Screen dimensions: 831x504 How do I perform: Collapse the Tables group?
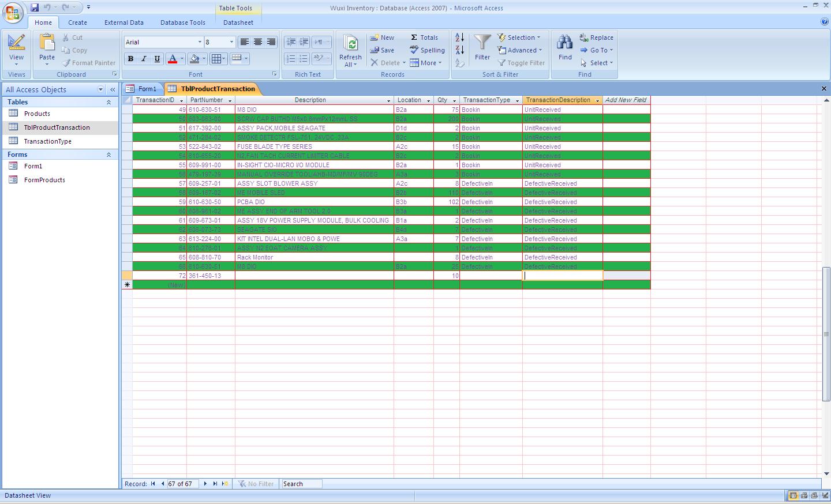[x=108, y=102]
